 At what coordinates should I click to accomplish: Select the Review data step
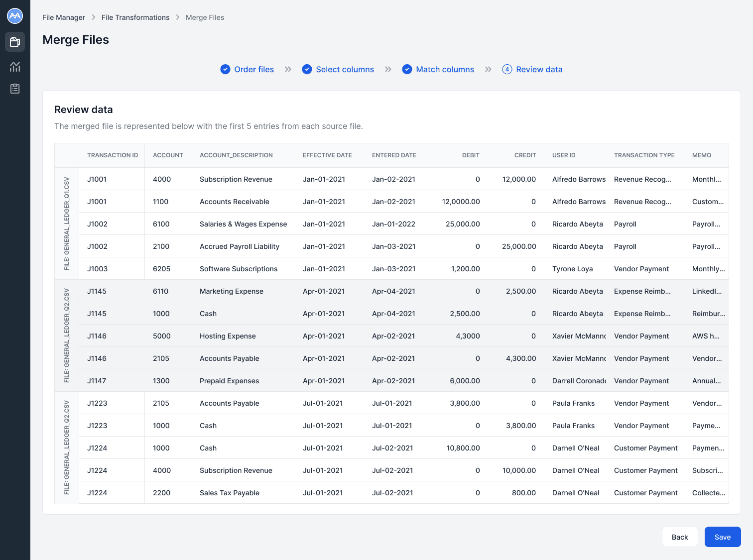539,69
